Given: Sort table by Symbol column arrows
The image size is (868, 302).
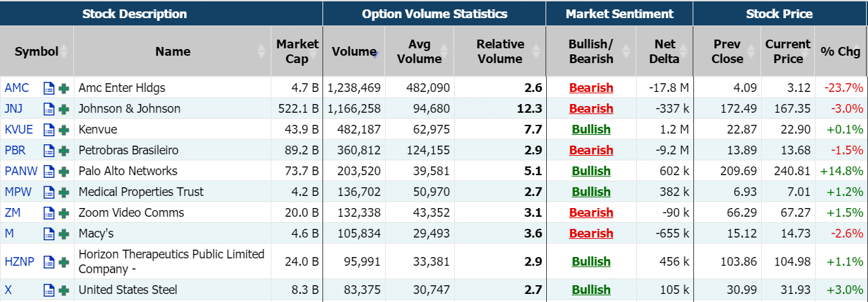Looking at the screenshot, I should (64, 51).
